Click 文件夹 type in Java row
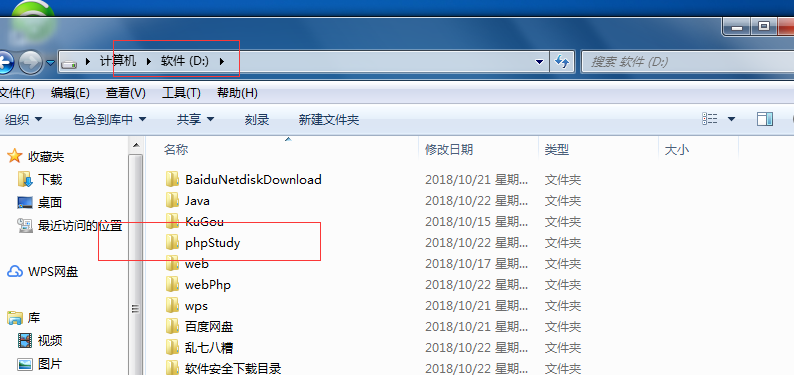The width and height of the screenshot is (794, 375). (x=563, y=200)
